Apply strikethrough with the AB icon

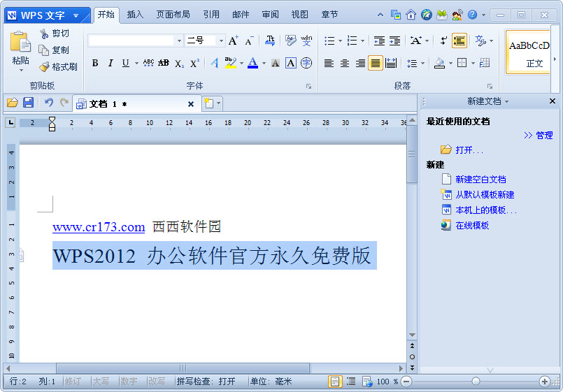click(x=164, y=63)
